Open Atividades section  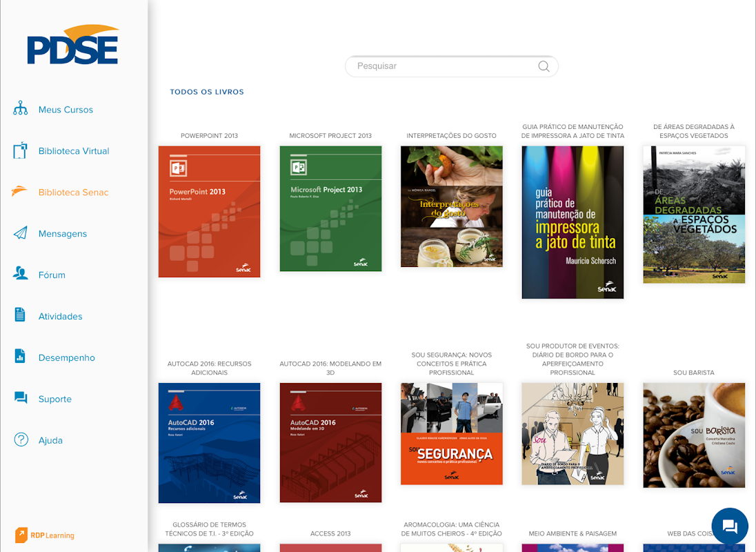(60, 317)
